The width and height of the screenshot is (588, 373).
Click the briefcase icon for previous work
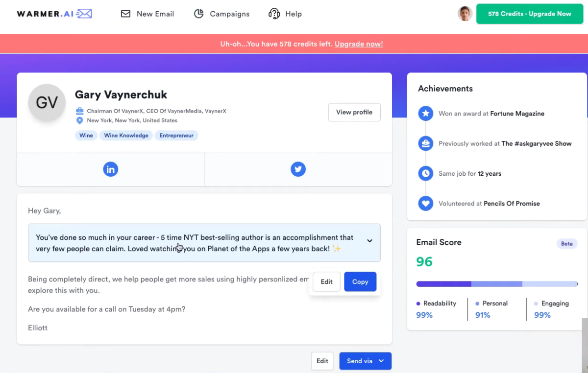426,143
